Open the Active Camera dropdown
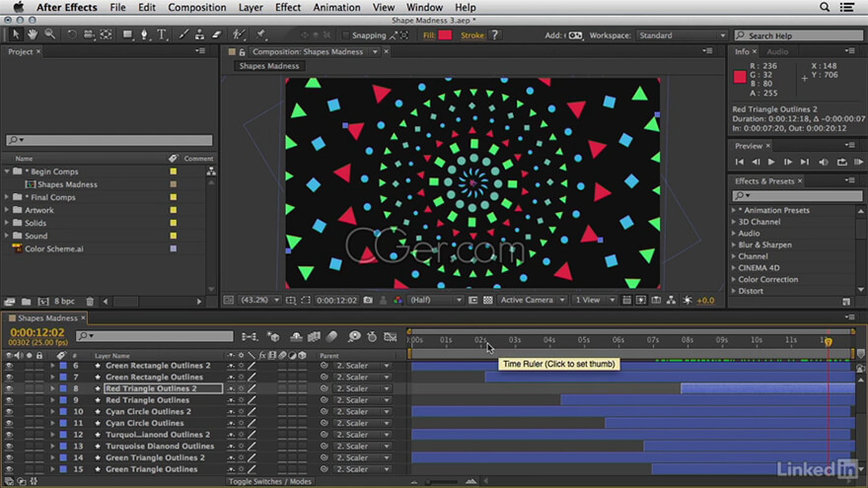Image resolution: width=868 pixels, height=488 pixels. pos(532,300)
